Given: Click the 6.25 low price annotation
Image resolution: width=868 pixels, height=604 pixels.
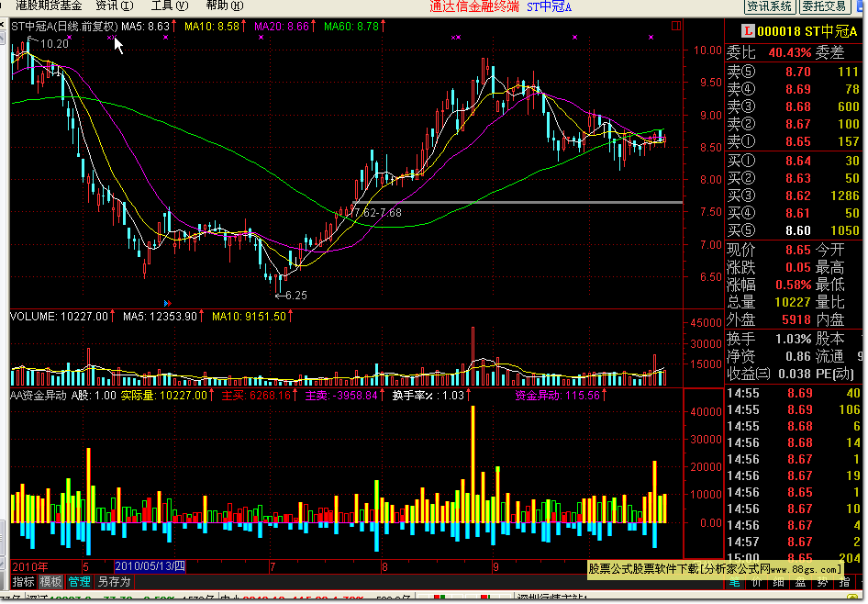Looking at the screenshot, I should (296, 295).
